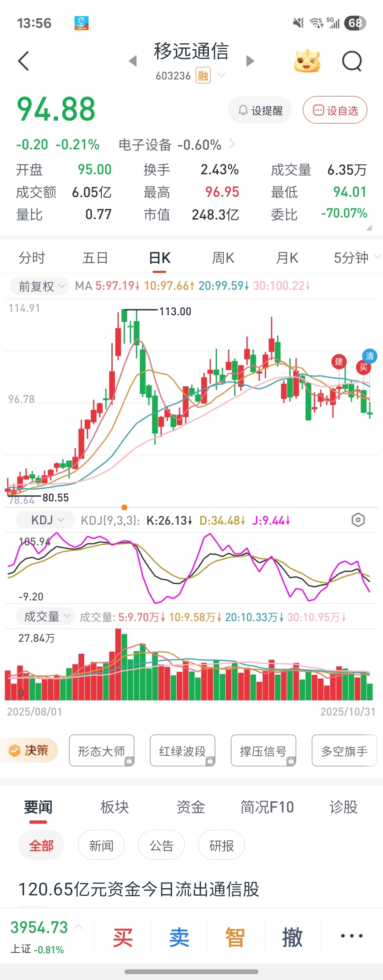Open the KDJ indicator dropdown
383x980 pixels.
click(x=45, y=520)
